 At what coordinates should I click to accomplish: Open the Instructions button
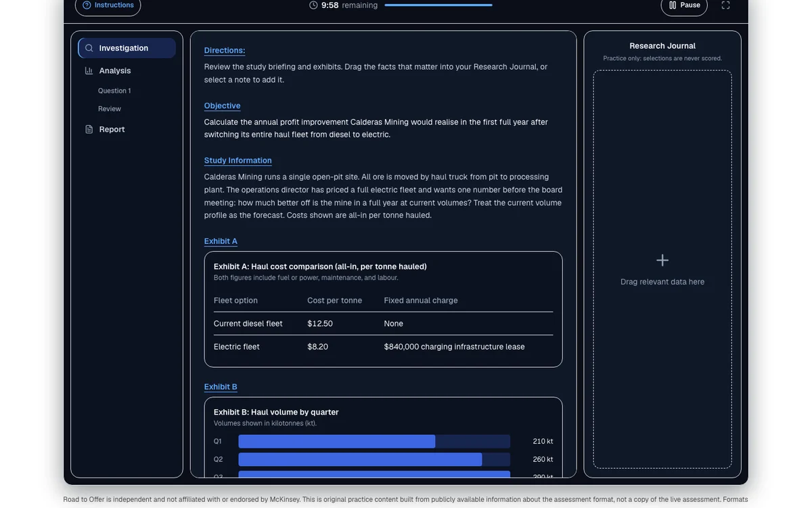pos(108,5)
